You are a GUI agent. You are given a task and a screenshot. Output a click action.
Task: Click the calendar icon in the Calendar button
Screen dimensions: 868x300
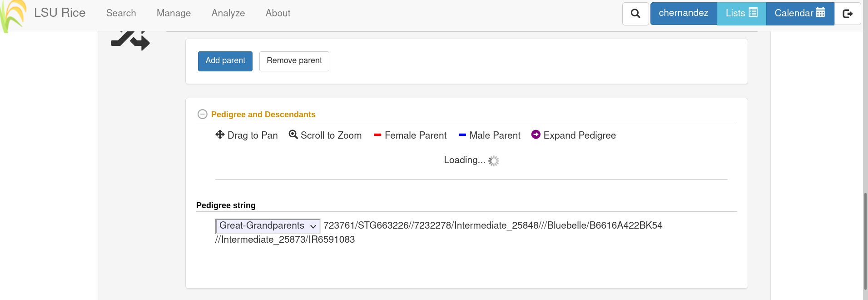coord(820,13)
